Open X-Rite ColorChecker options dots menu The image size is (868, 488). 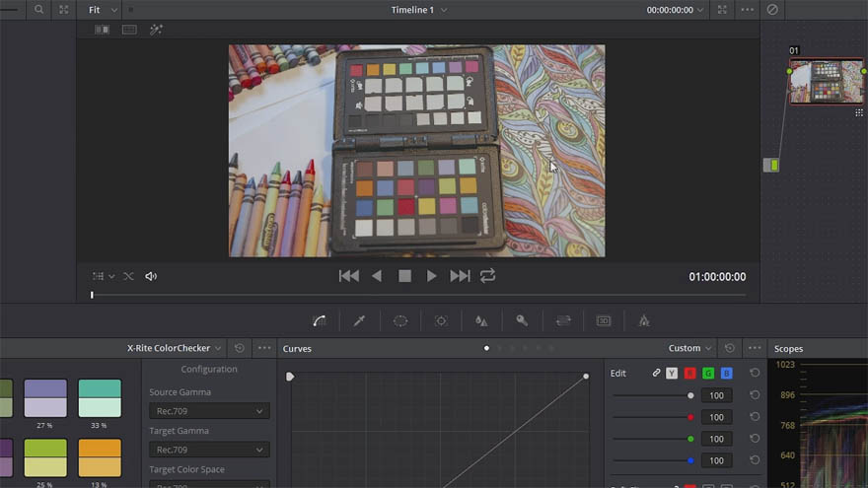(x=264, y=348)
